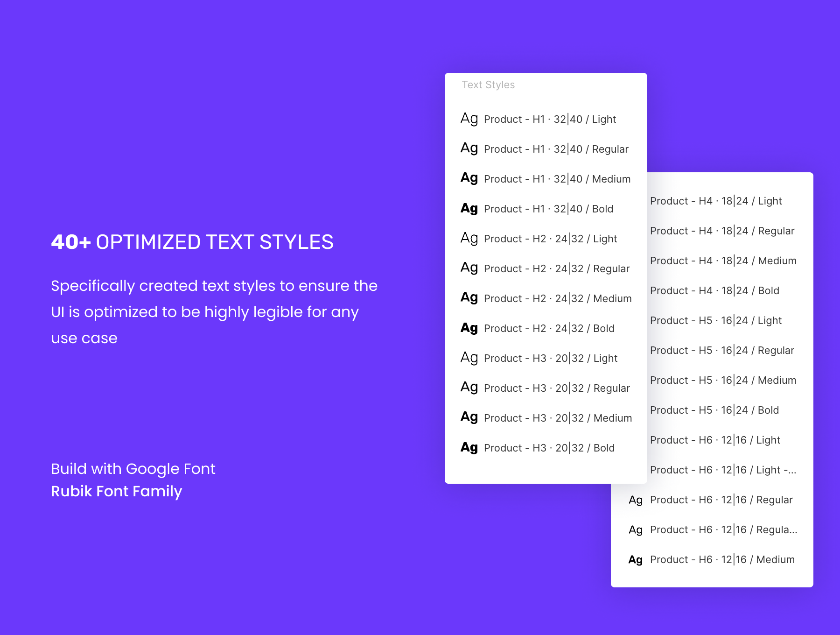Click the Ag preview for H1 32|40 Medium

click(x=469, y=178)
